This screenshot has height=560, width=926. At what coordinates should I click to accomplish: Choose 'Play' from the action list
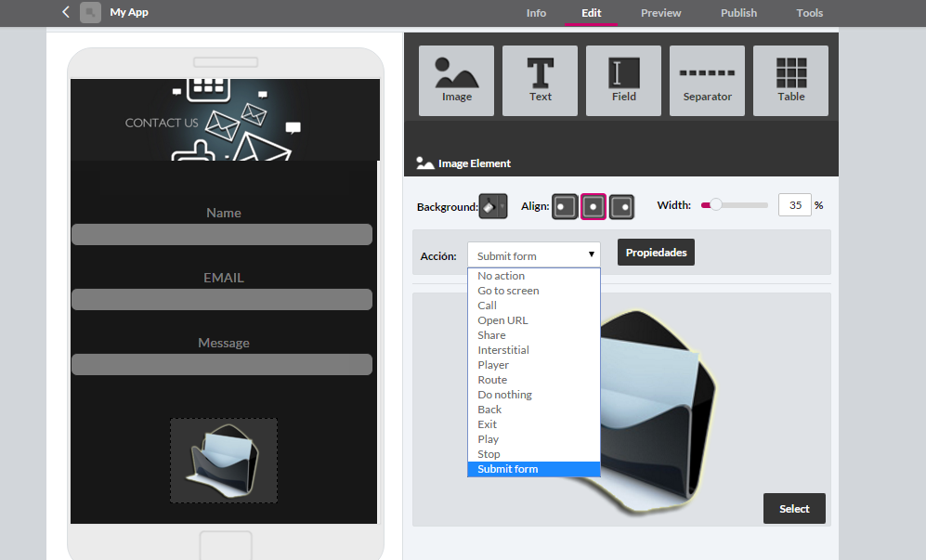(534, 439)
